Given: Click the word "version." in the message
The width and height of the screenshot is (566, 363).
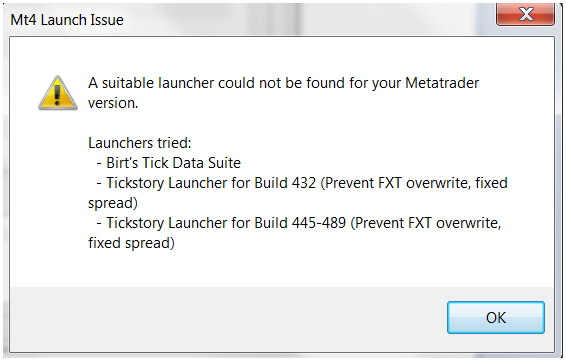Looking at the screenshot, I should point(113,103).
